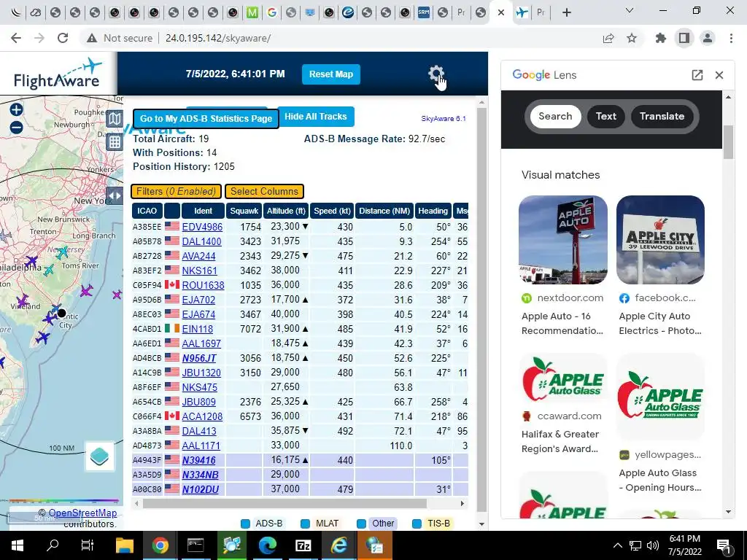This screenshot has width=747, height=560.
Task: Sort table by Altitude (ft) column
Action: [x=286, y=211]
